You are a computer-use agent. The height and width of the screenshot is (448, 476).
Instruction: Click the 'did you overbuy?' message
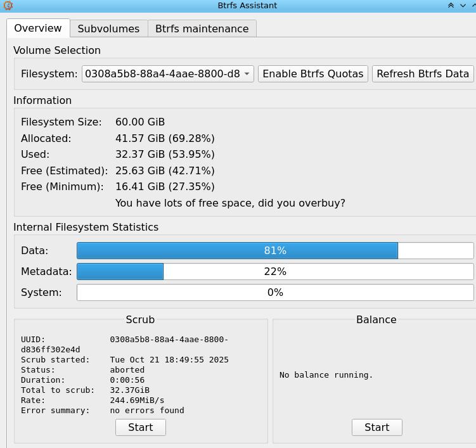coord(230,203)
